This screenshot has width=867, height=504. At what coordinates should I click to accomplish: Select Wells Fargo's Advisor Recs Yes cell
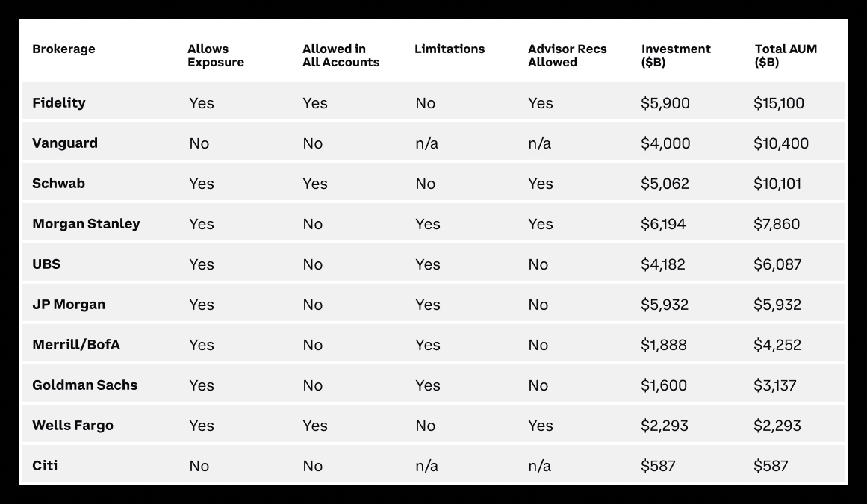[541, 426]
